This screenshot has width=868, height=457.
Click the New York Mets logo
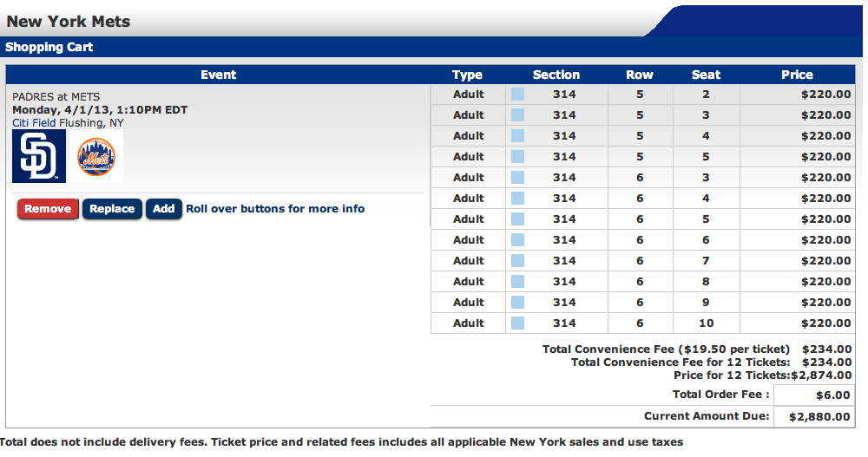tap(95, 157)
